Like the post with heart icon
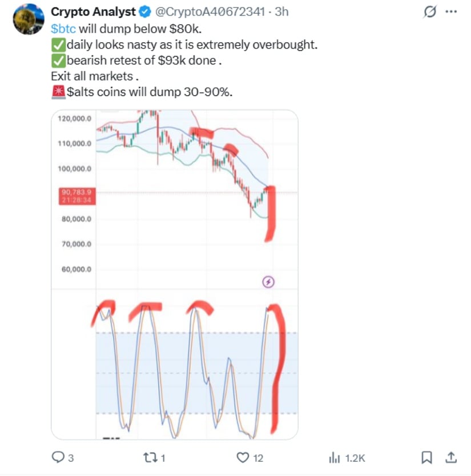Viewport: 471px width, 476px height. tap(244, 457)
